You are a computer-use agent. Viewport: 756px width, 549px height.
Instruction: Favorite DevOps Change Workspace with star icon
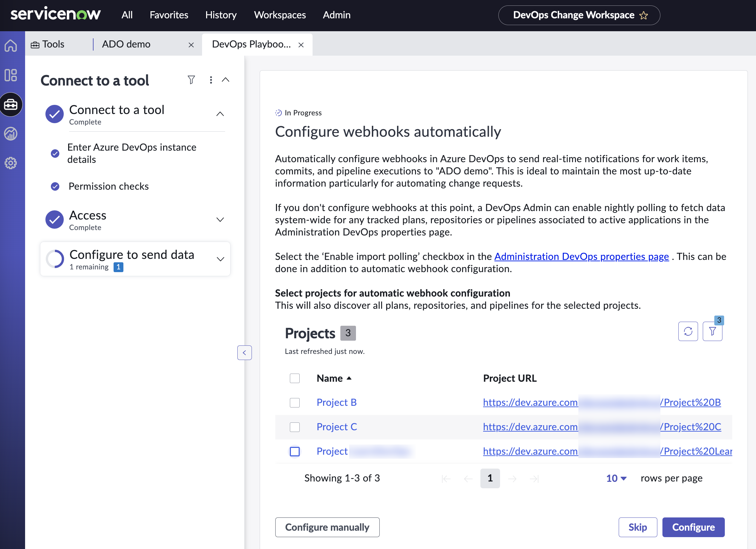pos(643,15)
